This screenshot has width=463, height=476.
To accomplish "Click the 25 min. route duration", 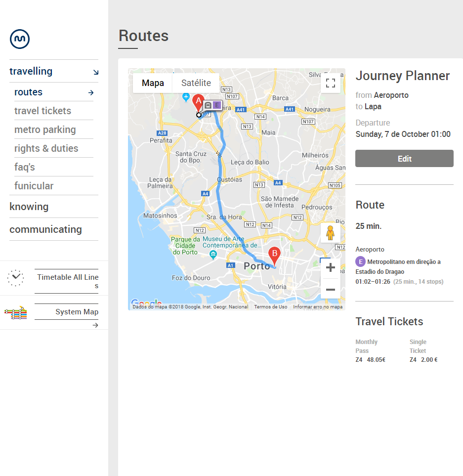I will coord(368,226).
